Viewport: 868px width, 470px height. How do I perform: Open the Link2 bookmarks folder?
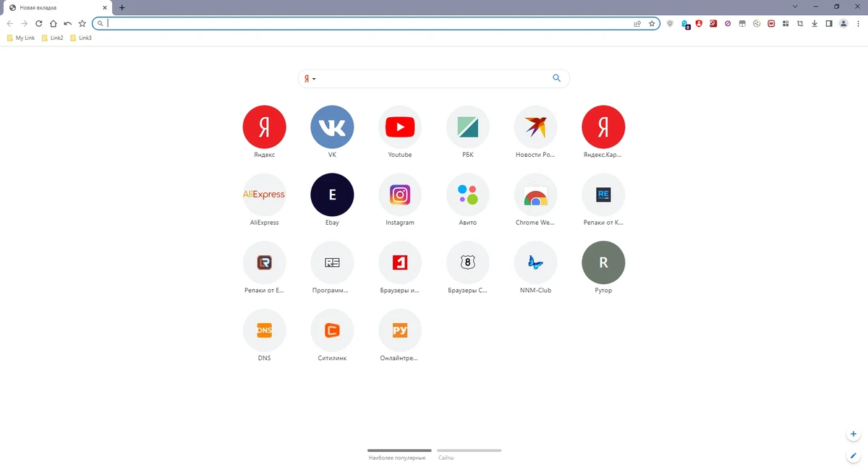coord(53,38)
